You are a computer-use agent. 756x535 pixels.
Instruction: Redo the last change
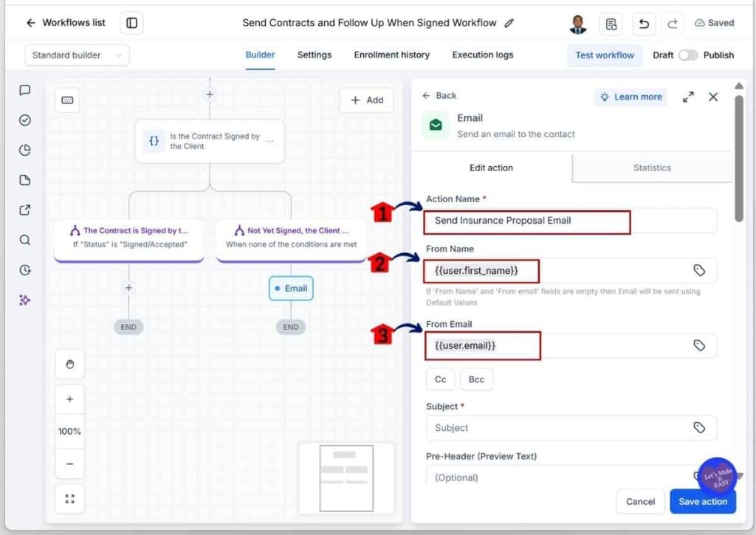pyautogui.click(x=672, y=24)
